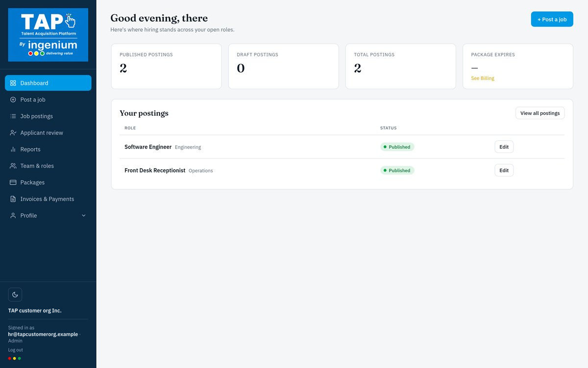Open Packages in the sidebar

48,183
